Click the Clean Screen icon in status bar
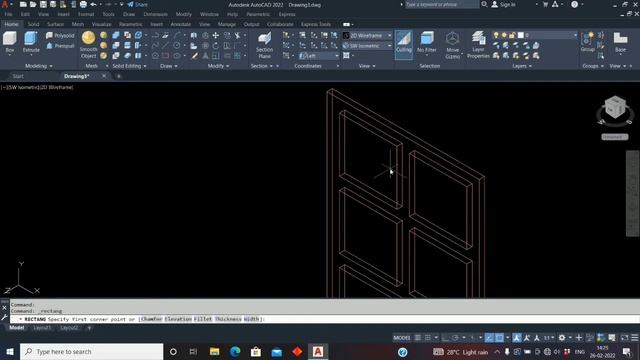The width and height of the screenshot is (640, 360). [x=624, y=338]
